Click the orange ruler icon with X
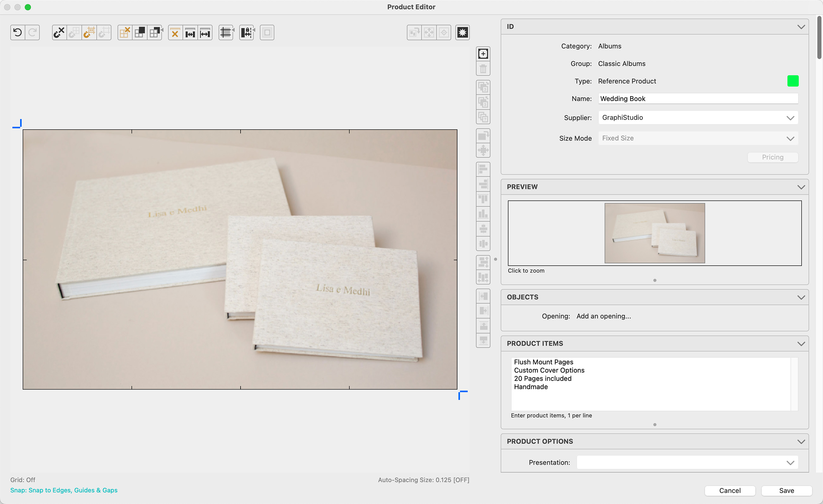This screenshot has height=504, width=823. click(175, 32)
